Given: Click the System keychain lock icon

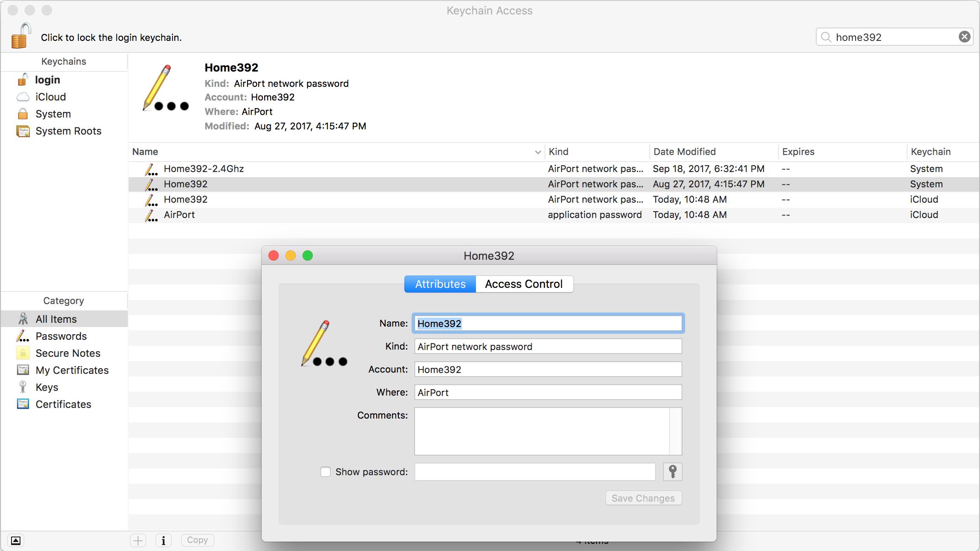Looking at the screenshot, I should [23, 114].
